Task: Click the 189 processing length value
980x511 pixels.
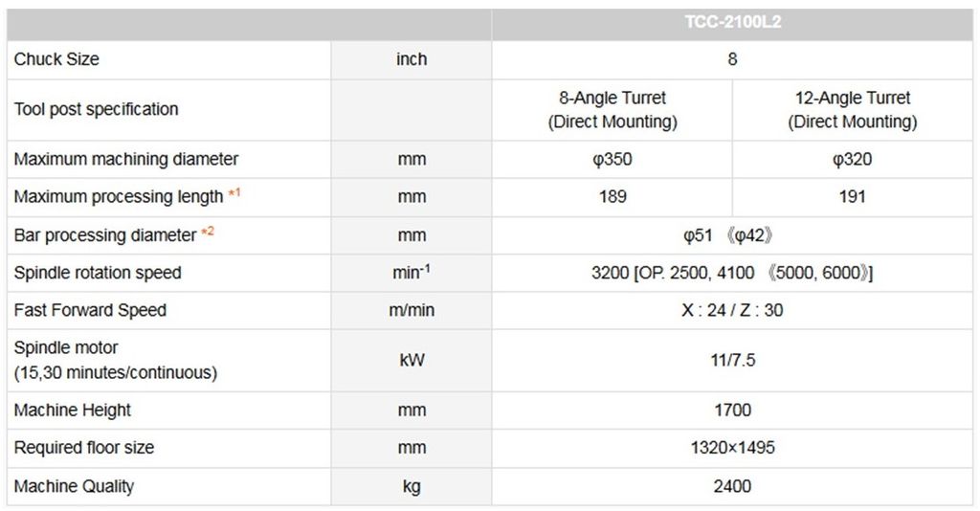Action: pyautogui.click(x=612, y=197)
